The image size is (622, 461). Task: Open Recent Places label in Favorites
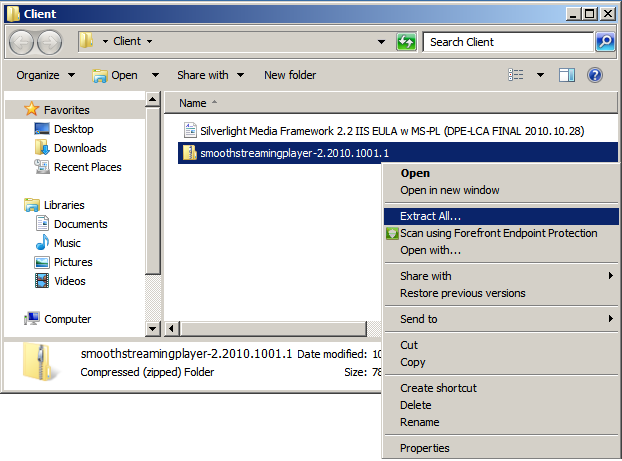[88, 167]
